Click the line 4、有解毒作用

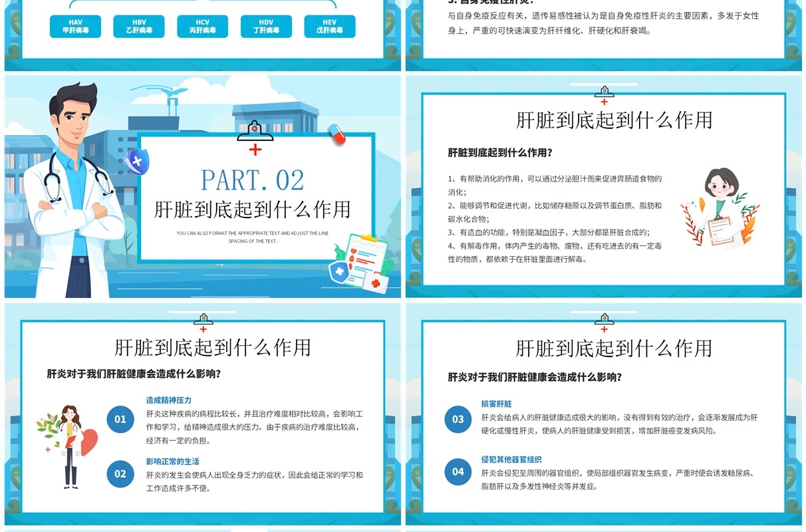555,252
